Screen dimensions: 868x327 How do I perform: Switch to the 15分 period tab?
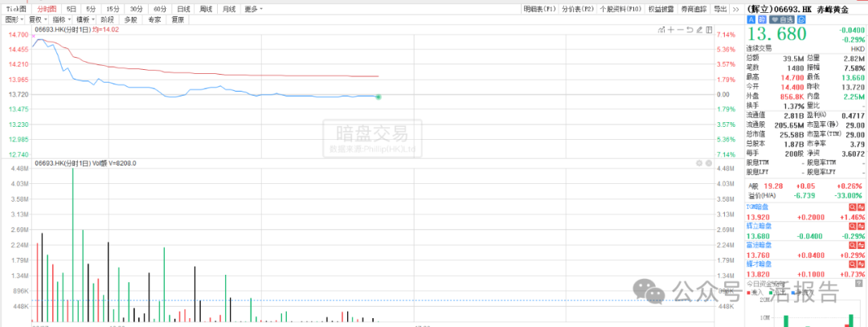113,9
